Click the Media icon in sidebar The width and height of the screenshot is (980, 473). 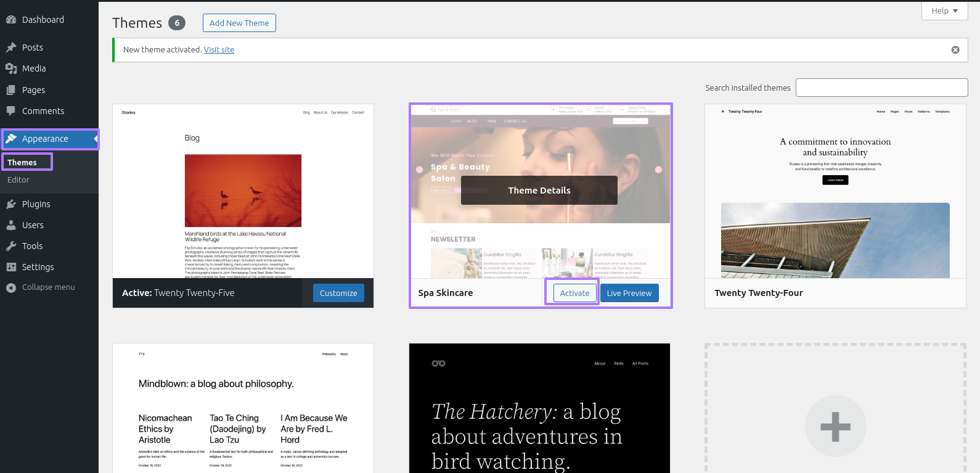pyautogui.click(x=11, y=68)
